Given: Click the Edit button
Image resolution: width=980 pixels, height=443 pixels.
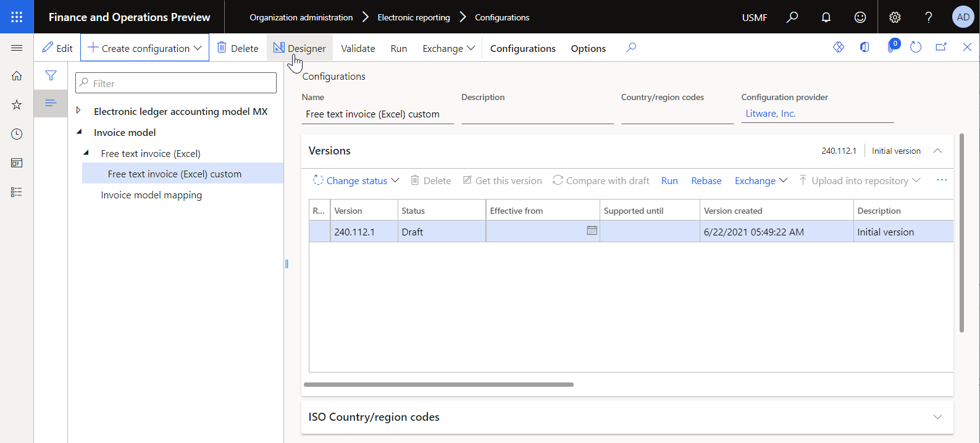Looking at the screenshot, I should [x=57, y=48].
